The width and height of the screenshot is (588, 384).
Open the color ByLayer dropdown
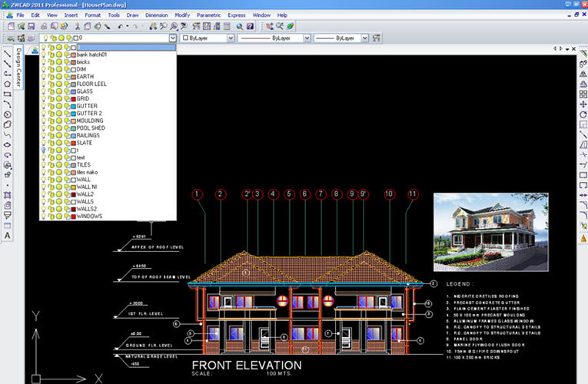231,38
